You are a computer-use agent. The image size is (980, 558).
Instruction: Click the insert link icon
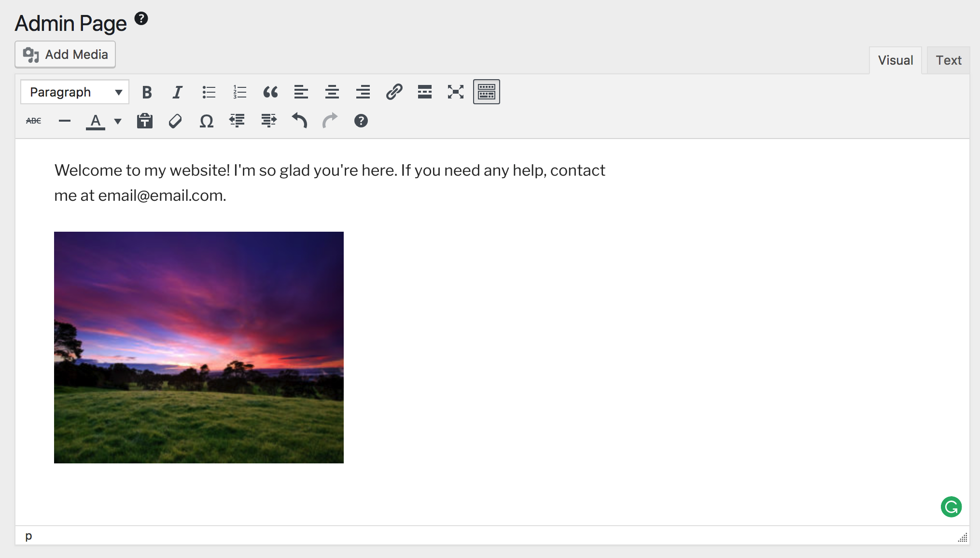click(394, 92)
